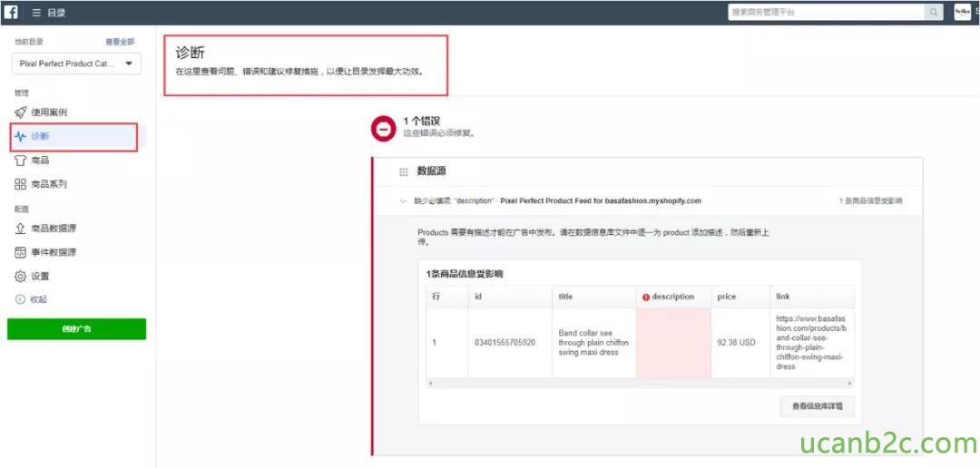Image resolution: width=980 pixels, height=468 pixels.
Task: Click the table scrollbar right arrow
Action: coord(850,383)
